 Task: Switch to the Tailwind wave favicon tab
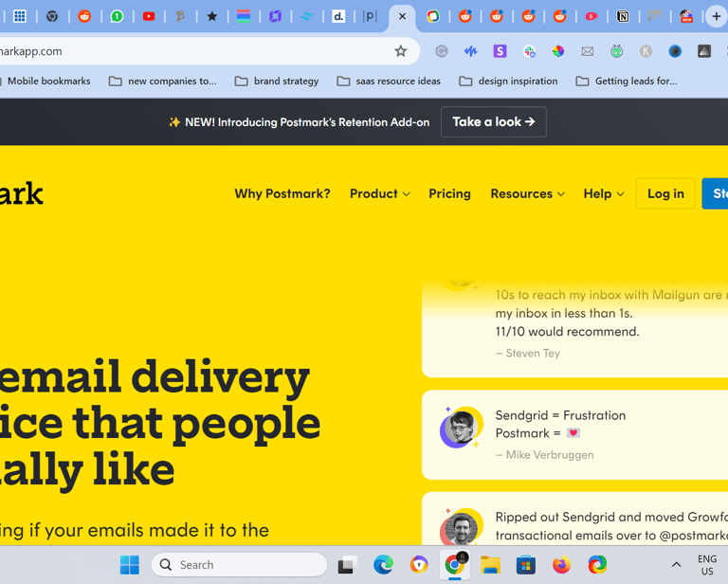coord(306,17)
